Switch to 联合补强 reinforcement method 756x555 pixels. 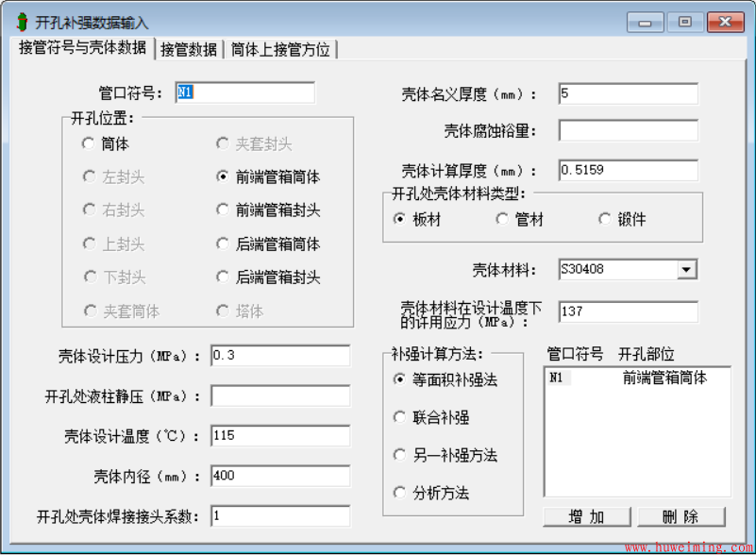click(401, 417)
